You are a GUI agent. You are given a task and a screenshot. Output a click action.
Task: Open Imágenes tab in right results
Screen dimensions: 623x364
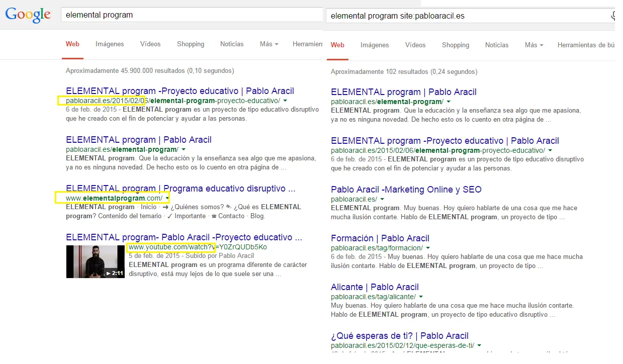click(375, 45)
